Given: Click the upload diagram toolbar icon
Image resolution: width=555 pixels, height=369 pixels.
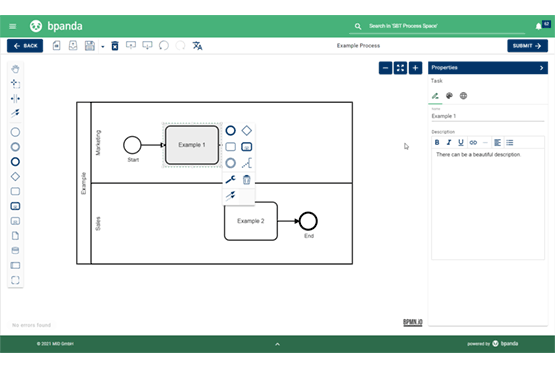Looking at the screenshot, I should point(131,45).
